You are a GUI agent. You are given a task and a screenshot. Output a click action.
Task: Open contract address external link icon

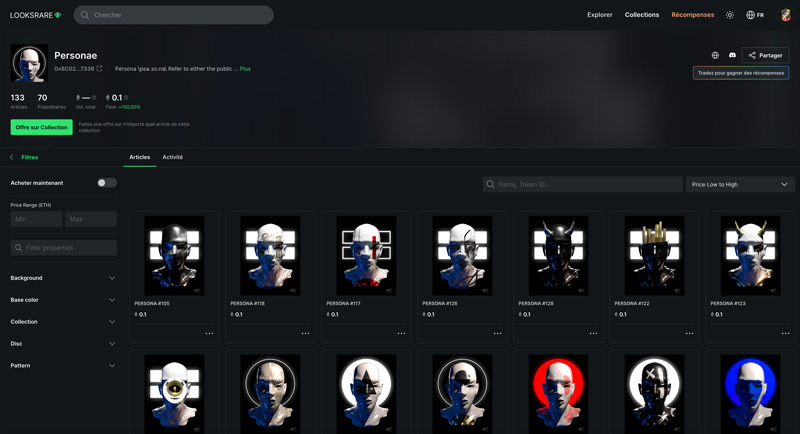click(99, 68)
